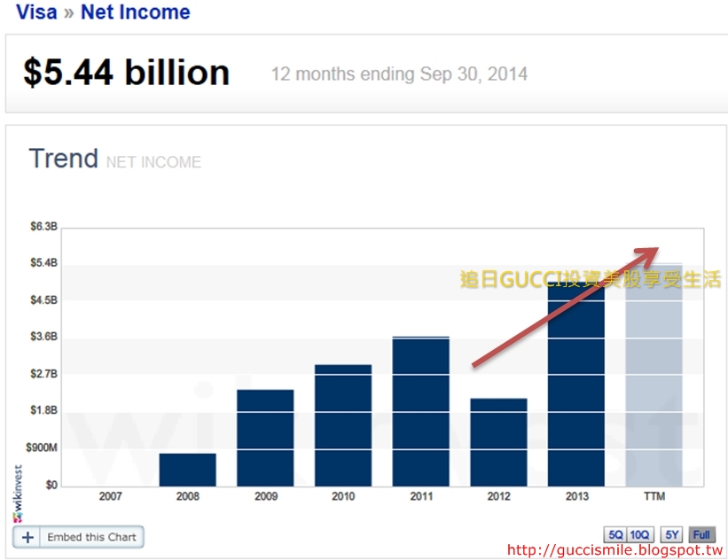This screenshot has width=728, height=560.
Task: Switch chart range to 5Q
Action: point(615,535)
